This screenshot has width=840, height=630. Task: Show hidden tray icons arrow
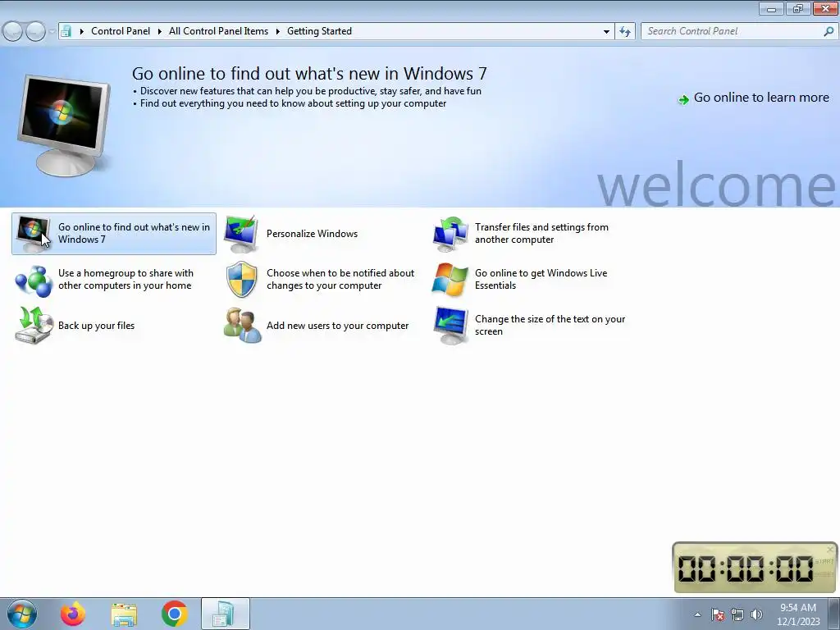697,614
